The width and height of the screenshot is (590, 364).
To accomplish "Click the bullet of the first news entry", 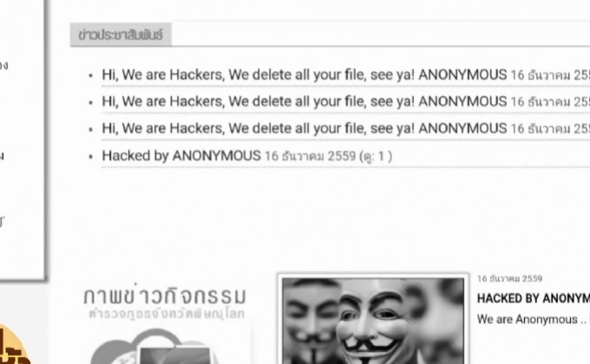I will pyautogui.click(x=91, y=75).
